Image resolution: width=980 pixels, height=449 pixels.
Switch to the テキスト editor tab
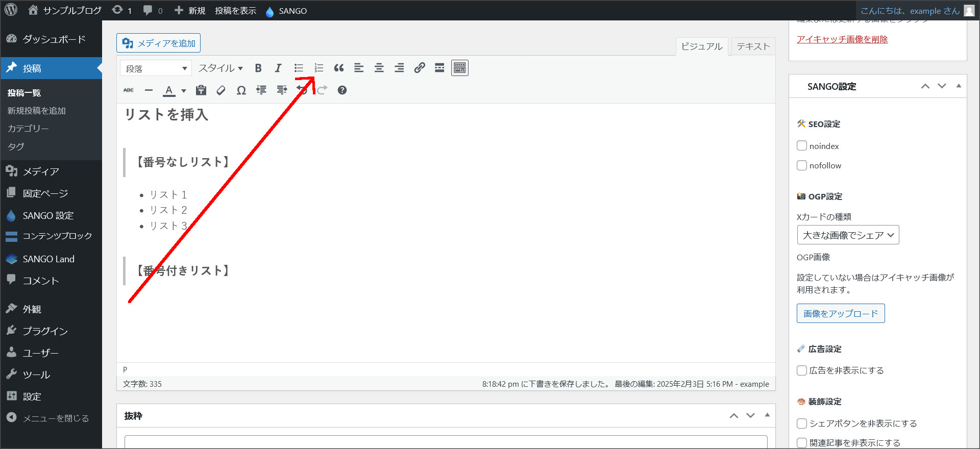[x=753, y=46]
